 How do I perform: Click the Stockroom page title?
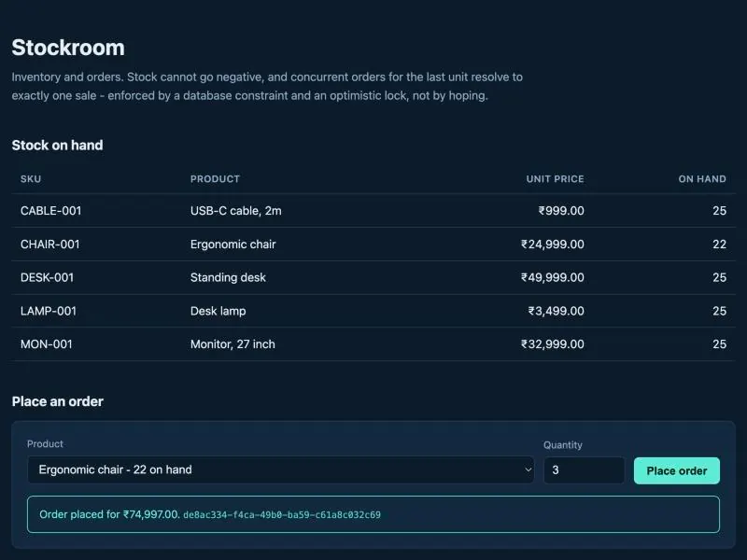(x=68, y=48)
